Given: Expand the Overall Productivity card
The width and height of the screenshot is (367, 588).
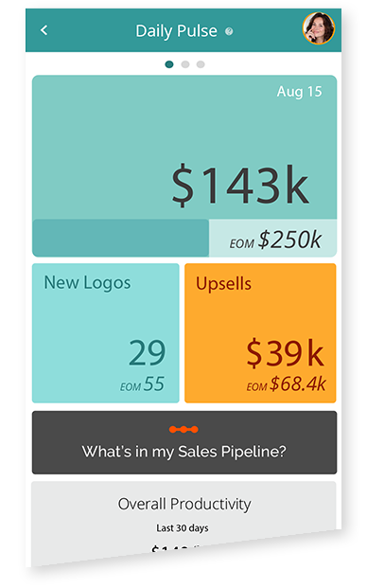Looking at the screenshot, I should point(183,522).
